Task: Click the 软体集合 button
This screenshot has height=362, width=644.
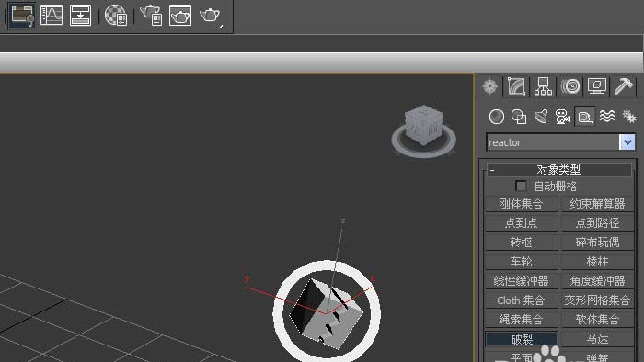Action: (598, 320)
